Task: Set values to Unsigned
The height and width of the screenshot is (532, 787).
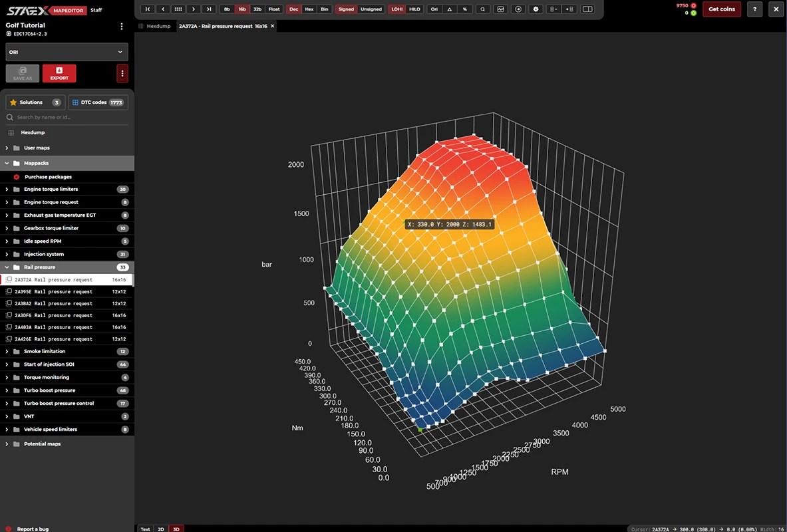Action: 371,9
